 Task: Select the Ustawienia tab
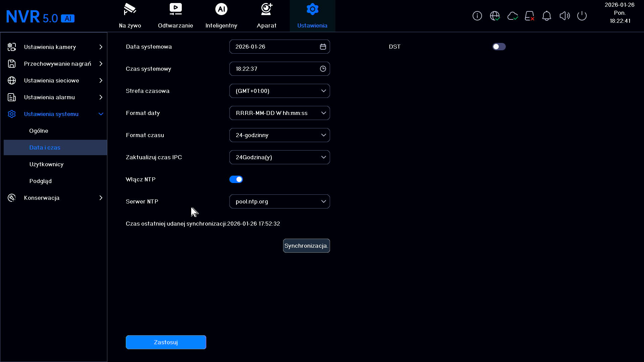(312, 16)
